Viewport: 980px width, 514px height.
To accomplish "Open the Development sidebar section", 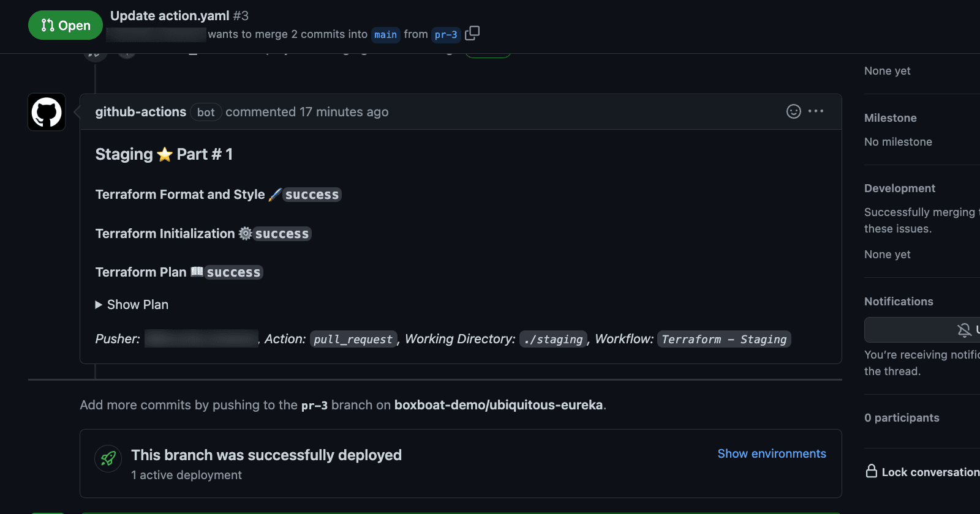I will (x=899, y=188).
